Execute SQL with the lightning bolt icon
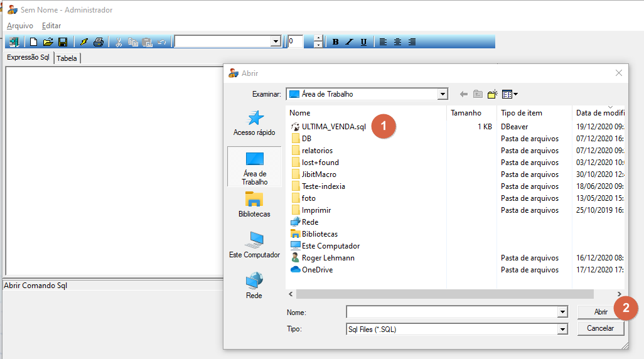The height and width of the screenshot is (359, 644). 83,42
